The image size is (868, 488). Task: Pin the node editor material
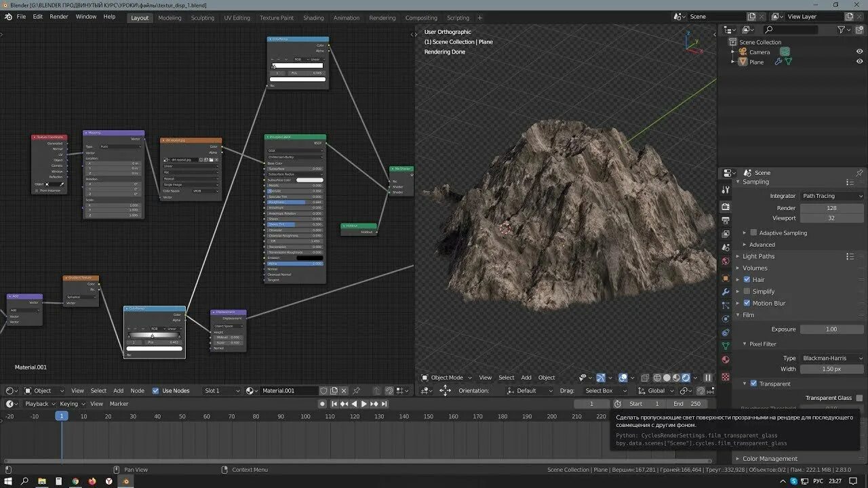(357, 390)
